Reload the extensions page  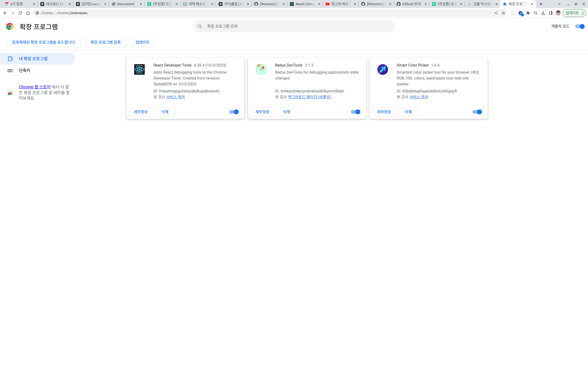(x=20, y=13)
